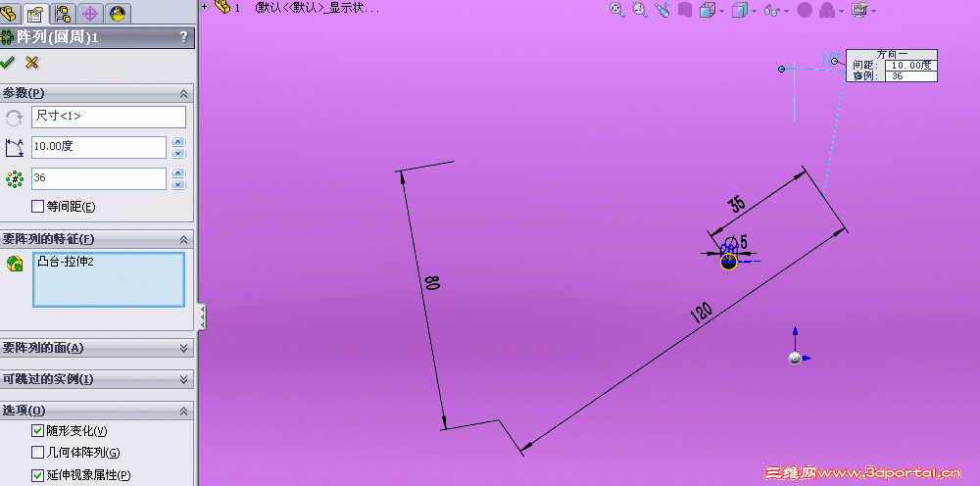Click Previous View icon
Viewport: 980px width, 486px height.
tap(661, 10)
